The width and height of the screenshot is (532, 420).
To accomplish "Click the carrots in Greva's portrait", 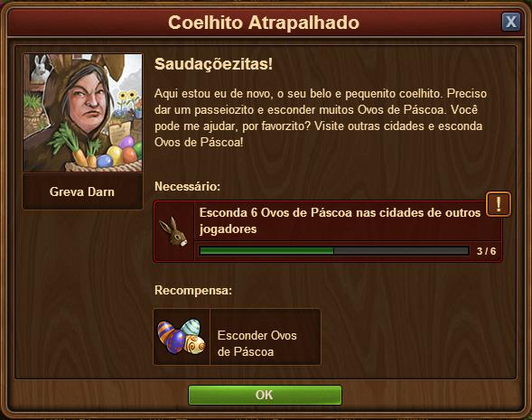I will coord(77,146).
